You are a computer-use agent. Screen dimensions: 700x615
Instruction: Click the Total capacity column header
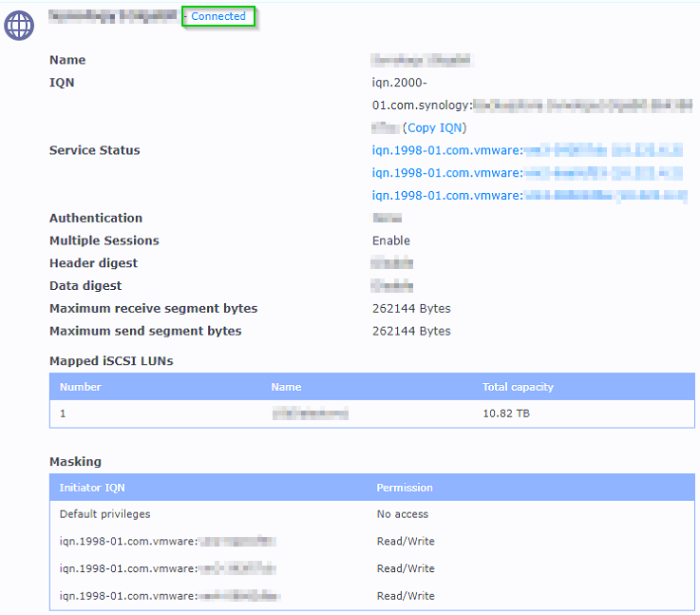click(518, 387)
